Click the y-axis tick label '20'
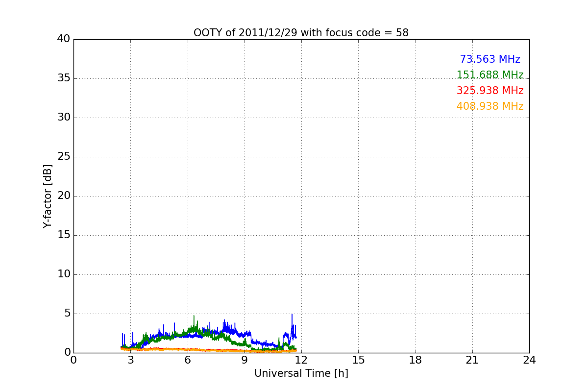This screenshot has width=588, height=392. (x=64, y=196)
